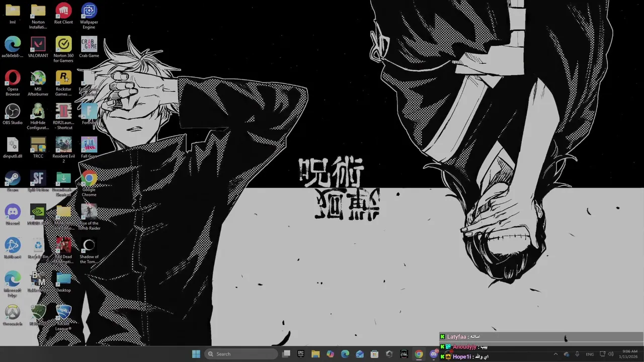Open File Explorer from taskbar

coord(315,354)
